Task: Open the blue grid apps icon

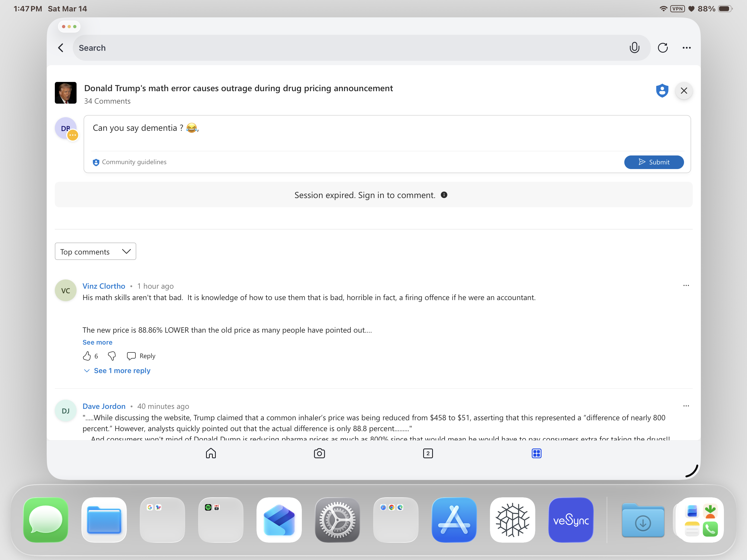Action: (536, 453)
